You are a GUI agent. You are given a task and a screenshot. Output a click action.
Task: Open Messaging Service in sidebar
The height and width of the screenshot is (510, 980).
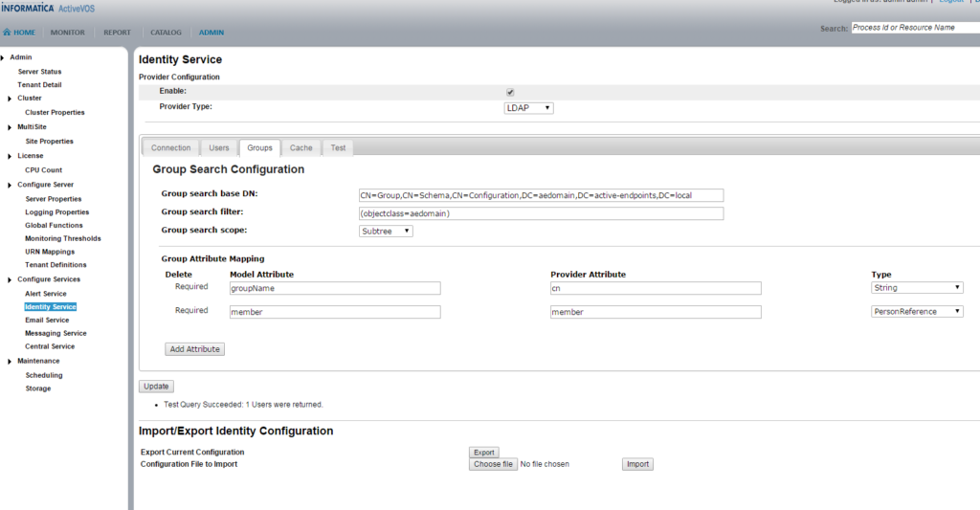point(56,334)
